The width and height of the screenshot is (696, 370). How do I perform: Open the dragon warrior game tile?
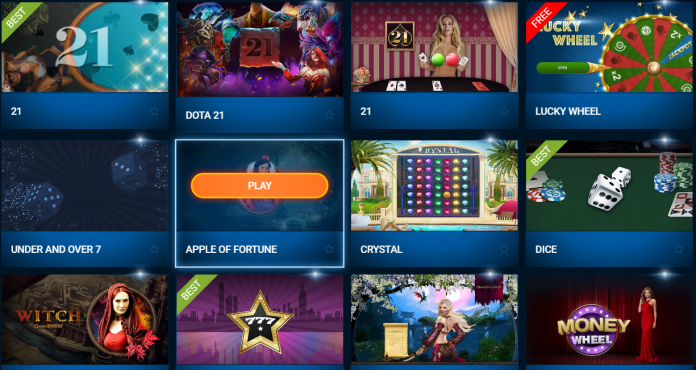tap(434, 319)
